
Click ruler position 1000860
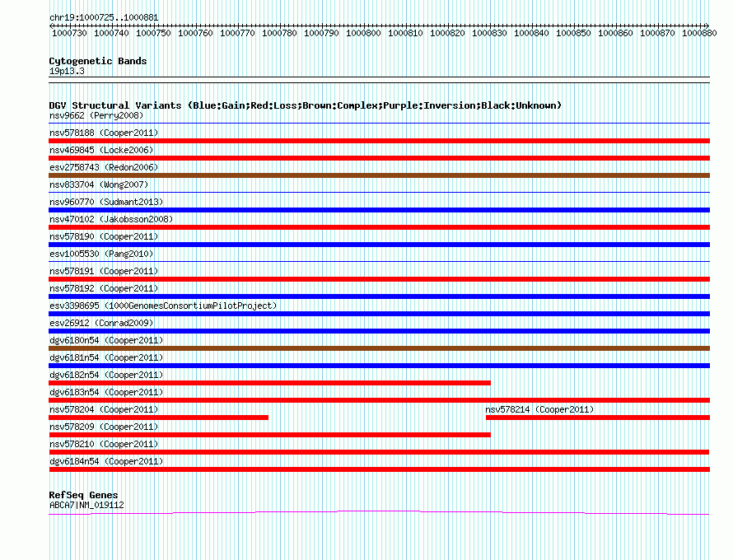[x=615, y=33]
